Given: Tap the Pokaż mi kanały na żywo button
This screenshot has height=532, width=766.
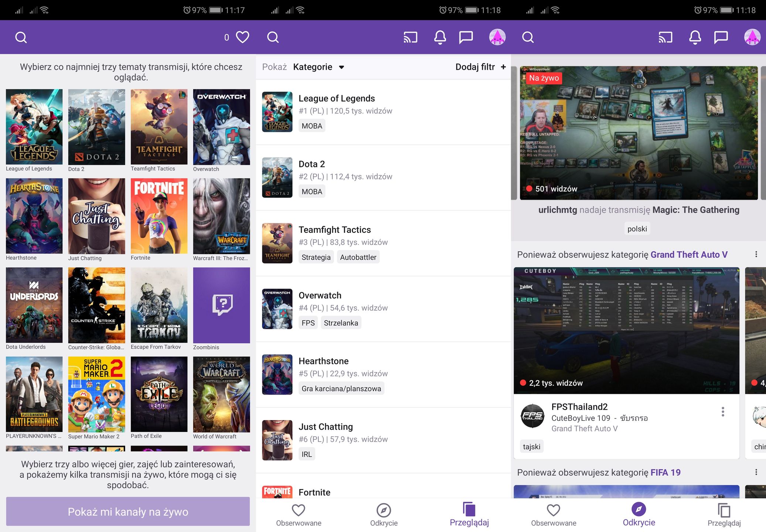Looking at the screenshot, I should (128, 512).
